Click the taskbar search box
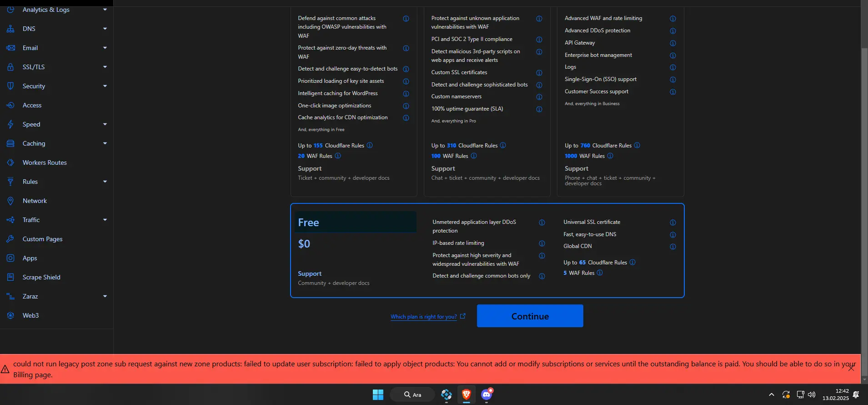The height and width of the screenshot is (405, 868). point(412,395)
